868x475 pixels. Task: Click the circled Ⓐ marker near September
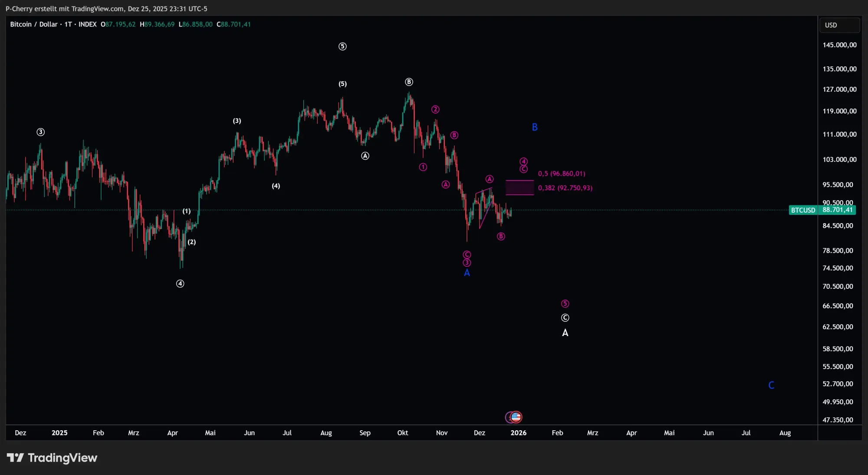(365, 156)
